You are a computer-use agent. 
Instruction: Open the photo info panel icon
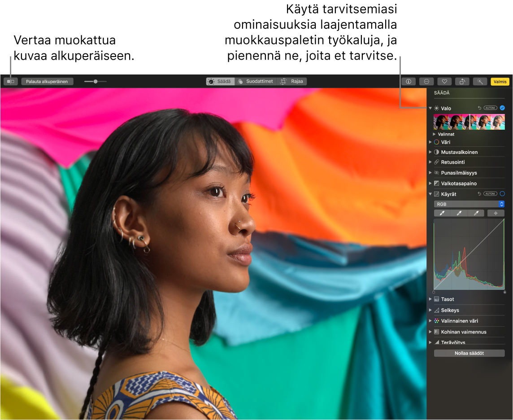click(x=409, y=82)
